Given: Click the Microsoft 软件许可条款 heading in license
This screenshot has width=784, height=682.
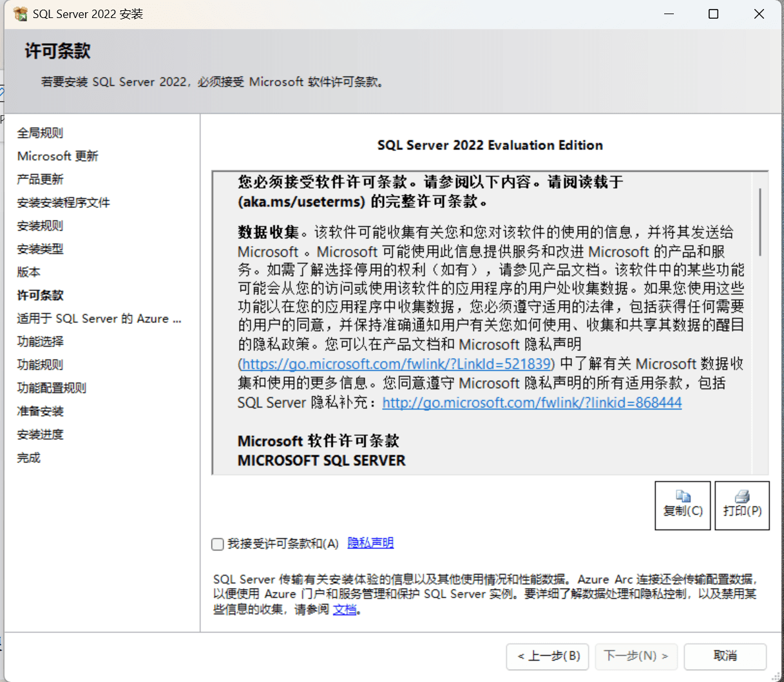Looking at the screenshot, I should pyautogui.click(x=318, y=441).
